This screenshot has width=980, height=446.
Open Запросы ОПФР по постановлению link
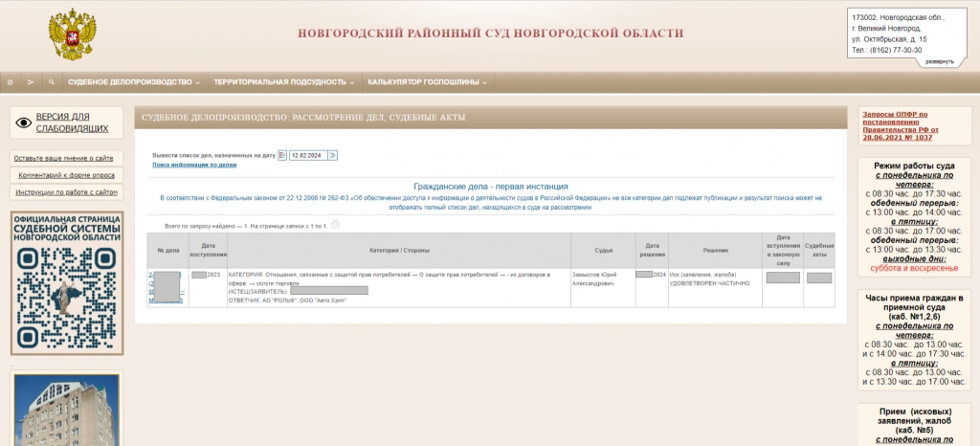pyautogui.click(x=900, y=125)
